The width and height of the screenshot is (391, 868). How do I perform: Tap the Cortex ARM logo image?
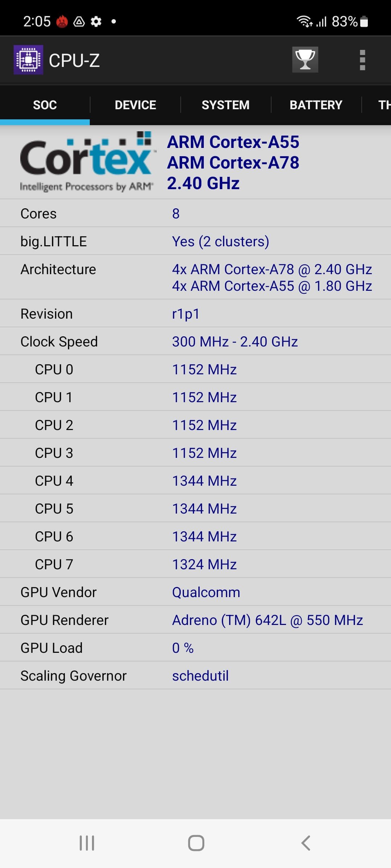pyautogui.click(x=87, y=162)
